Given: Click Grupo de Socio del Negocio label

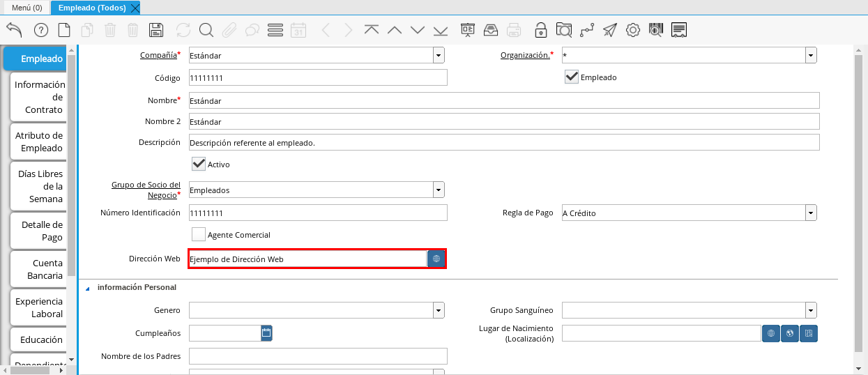Looking at the screenshot, I should [146, 190].
